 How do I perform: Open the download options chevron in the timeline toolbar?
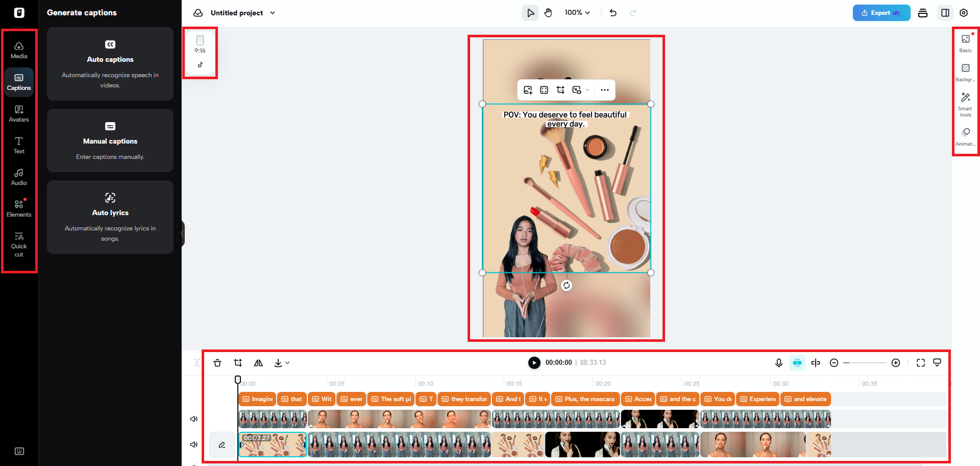pyautogui.click(x=286, y=364)
